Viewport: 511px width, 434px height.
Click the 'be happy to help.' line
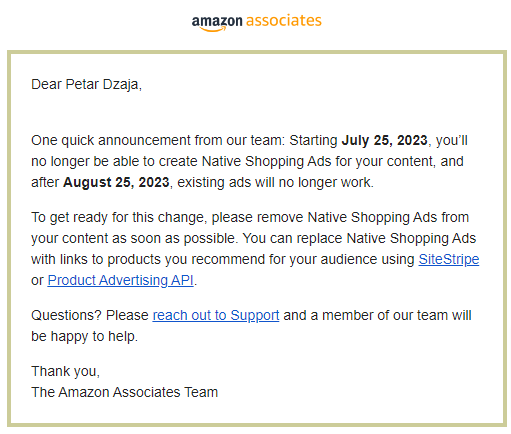[84, 336]
